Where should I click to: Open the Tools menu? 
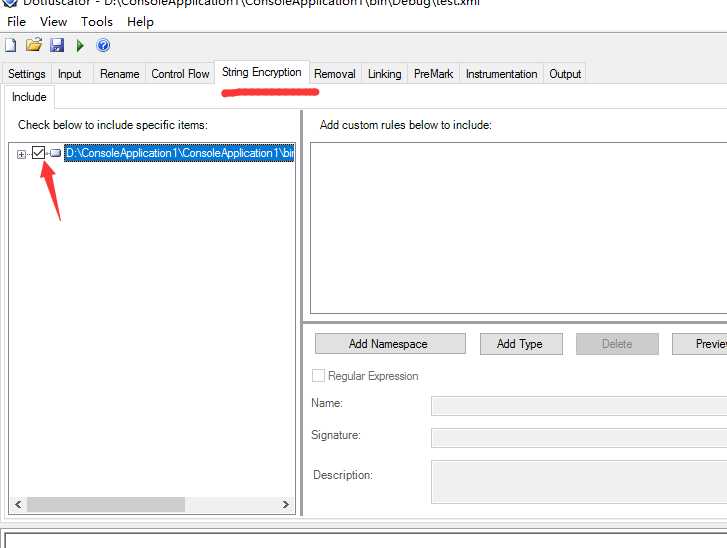point(96,22)
